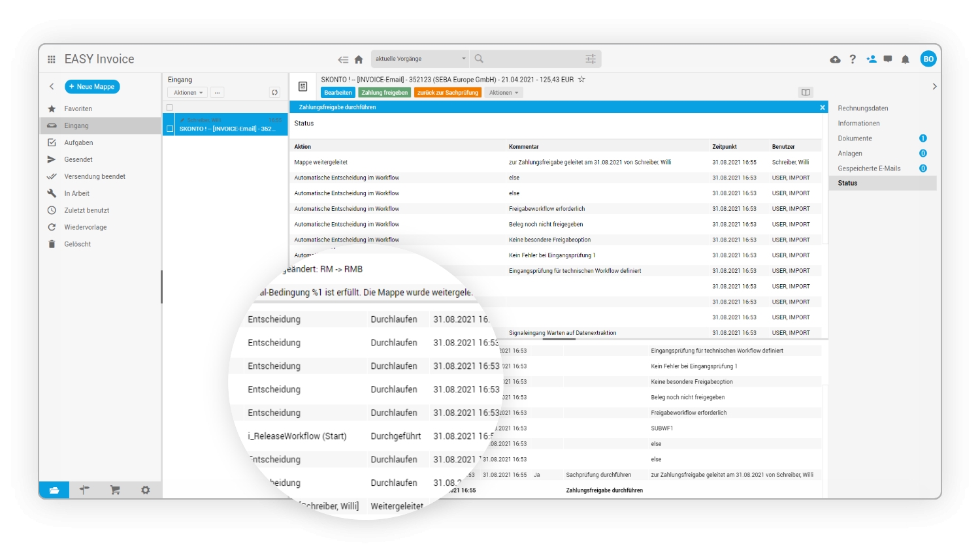Click the cloud upload icon
Screen dimensions: 980x544
pos(835,59)
